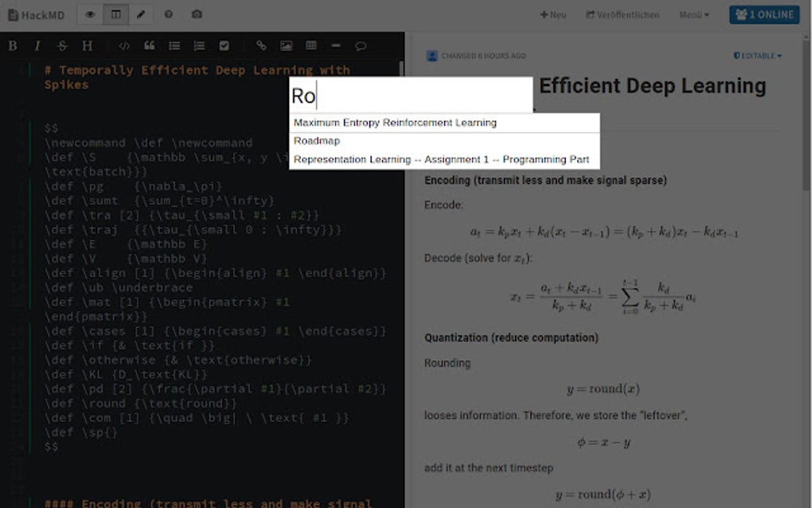Screen dimensions: 812x508
Task: Toggle bold formatting
Action: click(x=12, y=45)
